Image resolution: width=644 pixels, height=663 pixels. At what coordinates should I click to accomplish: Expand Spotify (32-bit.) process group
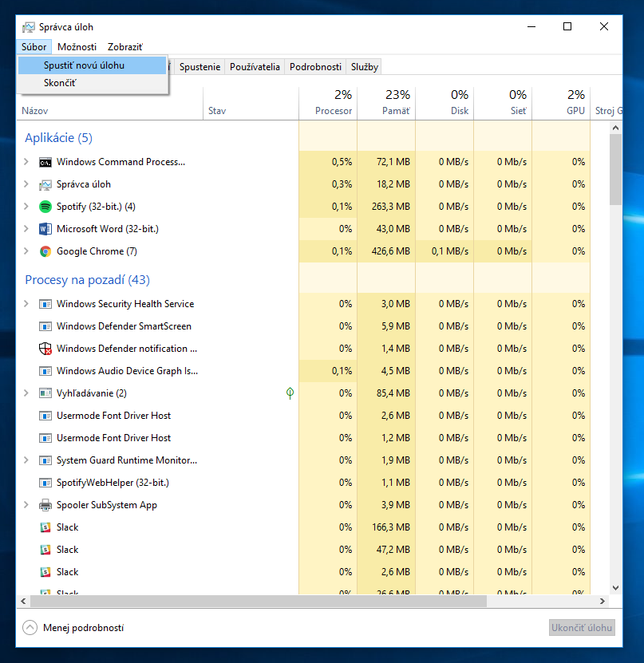click(x=26, y=207)
